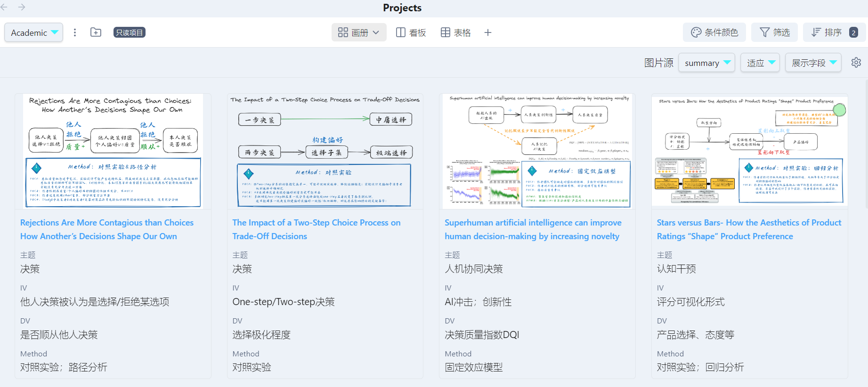Screen dimensions: 868x387
Task: Switch to the 表格 table view
Action: [456, 32]
